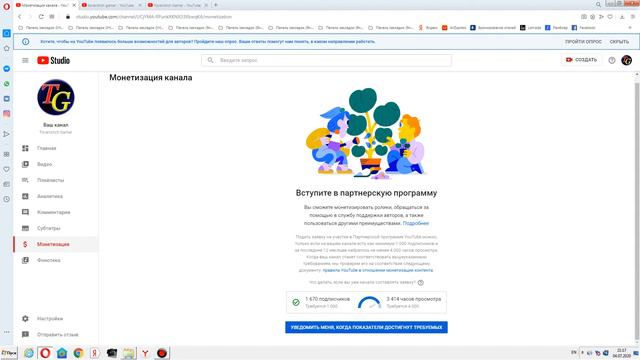This screenshot has height=360, width=640.
Task: Click the green check by 1 670 subscribers
Action: 296,302
